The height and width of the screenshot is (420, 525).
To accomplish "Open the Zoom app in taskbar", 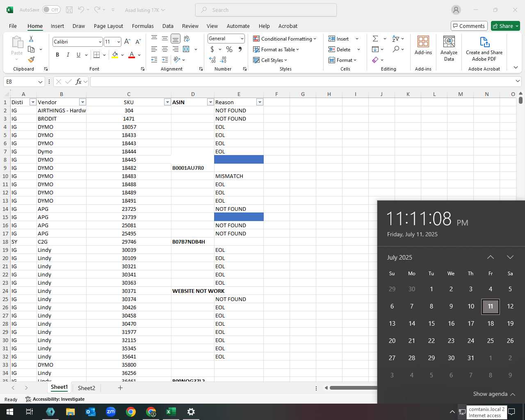I will coord(111,412).
